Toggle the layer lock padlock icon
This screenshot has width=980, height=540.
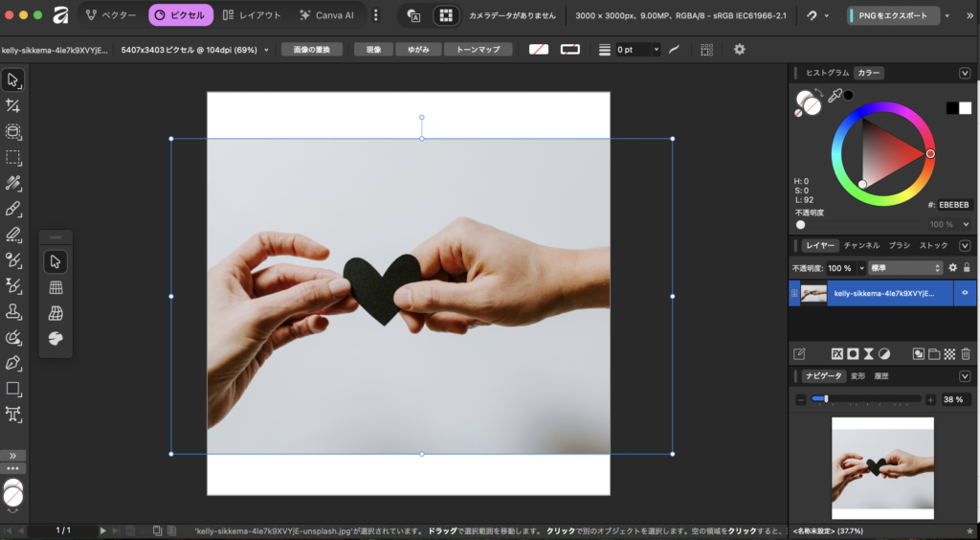(x=967, y=268)
